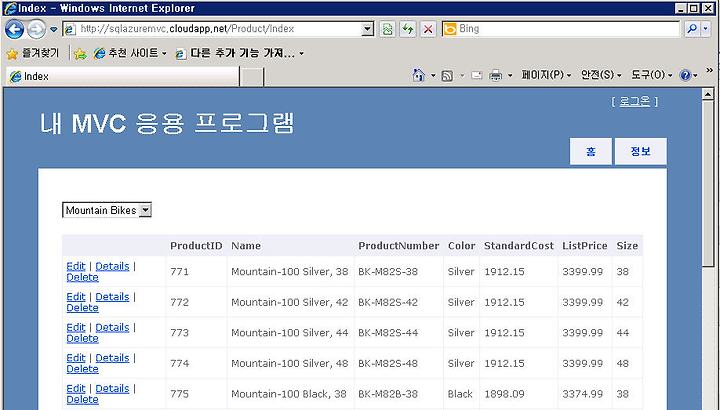Expand the Print options dropdown arrow

point(510,75)
